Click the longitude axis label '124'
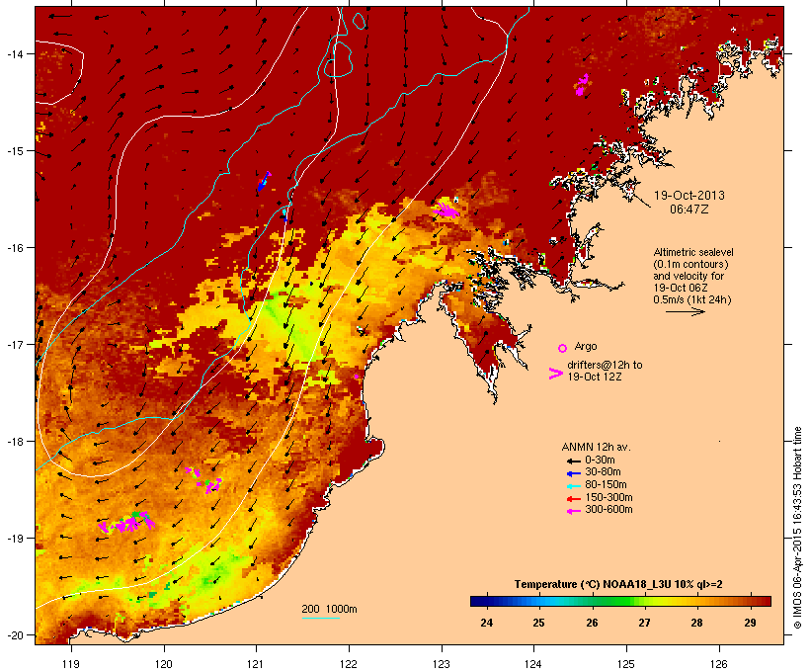The height and width of the screenshot is (672, 810). tap(533, 664)
